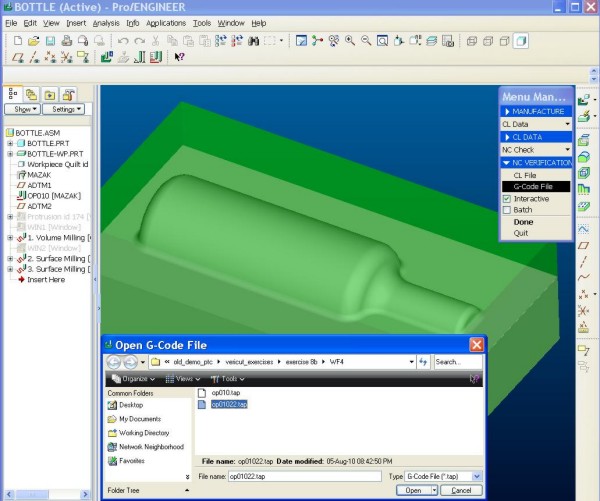Image resolution: width=600 pixels, height=501 pixels.
Task: Click Desktop in Common Folders
Action: pyautogui.click(x=126, y=405)
